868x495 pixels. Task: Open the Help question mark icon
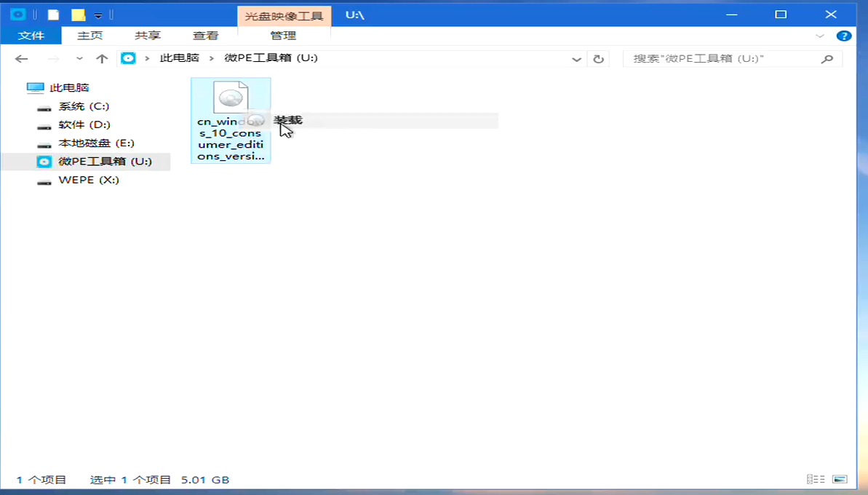click(844, 36)
